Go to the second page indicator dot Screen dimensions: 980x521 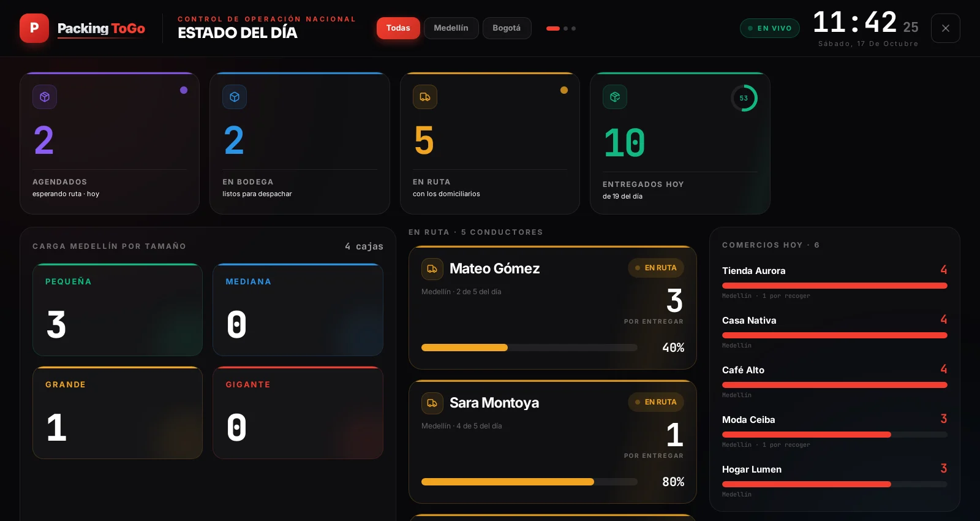[566, 28]
